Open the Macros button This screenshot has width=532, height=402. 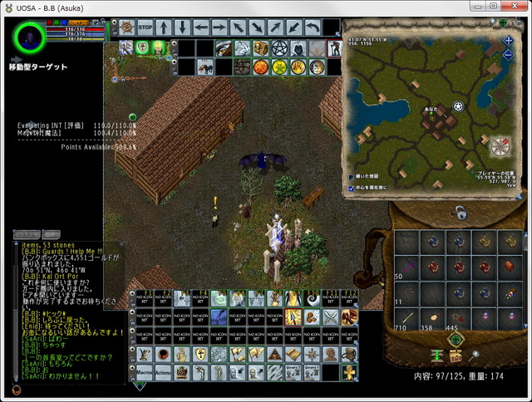coord(145,373)
